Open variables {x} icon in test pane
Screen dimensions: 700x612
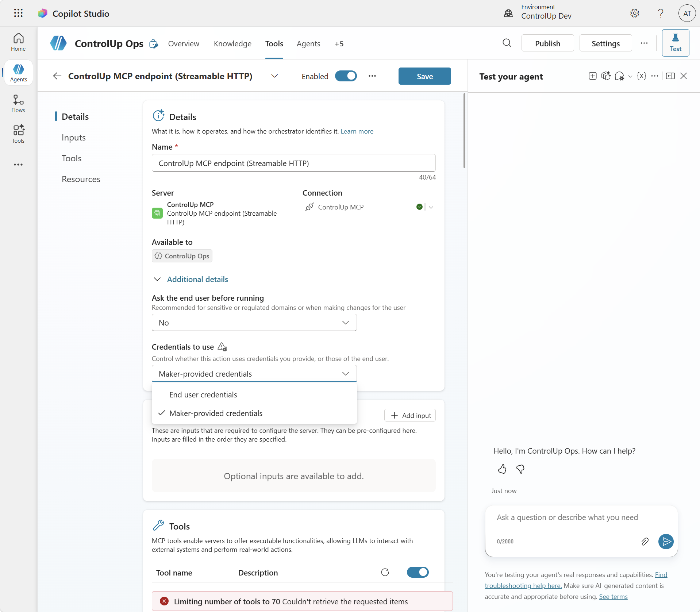tap(642, 76)
